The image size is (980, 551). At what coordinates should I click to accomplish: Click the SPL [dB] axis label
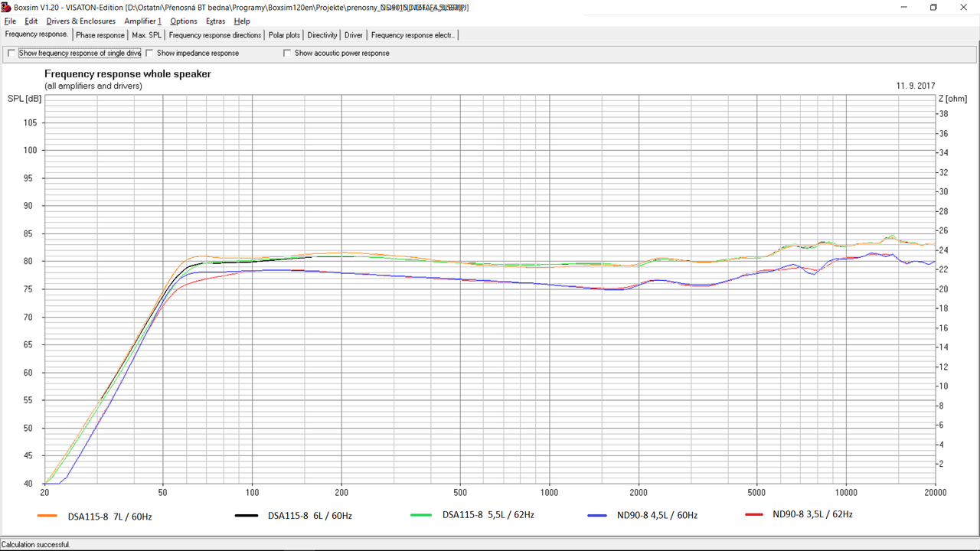[24, 99]
